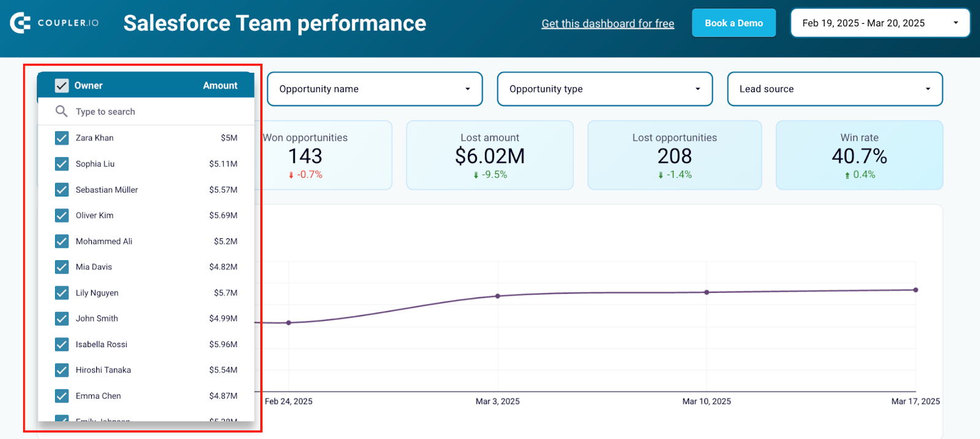
Task: Select the Oliver Kim owner row
Action: pyautogui.click(x=146, y=216)
